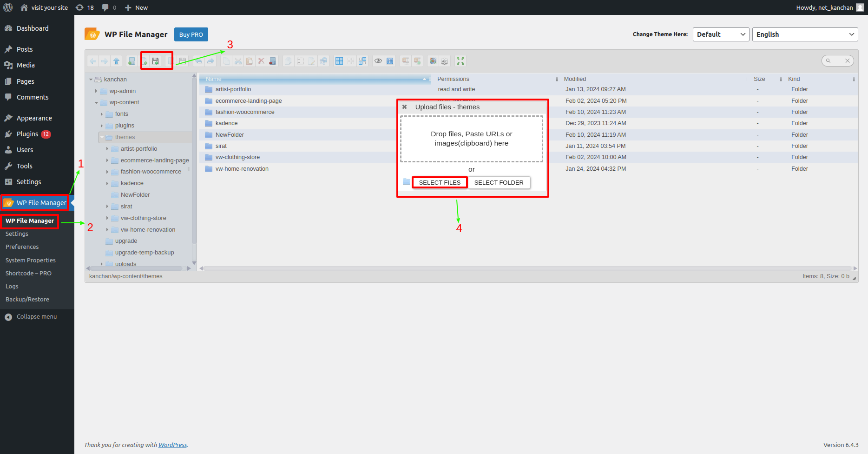Click the sort (a-z) icon
The height and width of the screenshot is (454, 868).
tap(445, 61)
